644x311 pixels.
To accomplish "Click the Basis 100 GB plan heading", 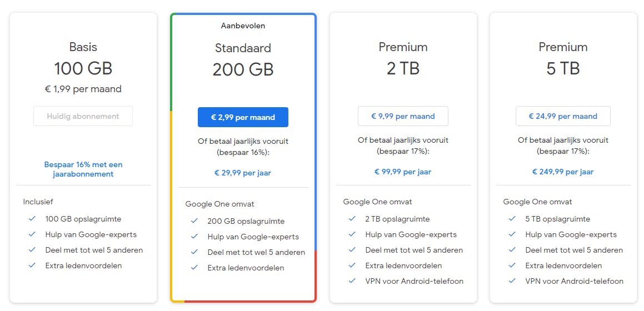I will [83, 59].
